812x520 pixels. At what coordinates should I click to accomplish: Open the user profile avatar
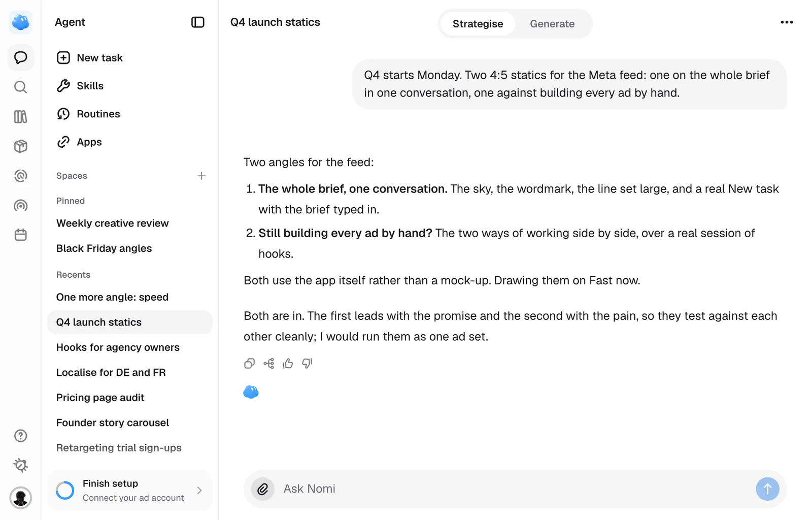point(21,498)
